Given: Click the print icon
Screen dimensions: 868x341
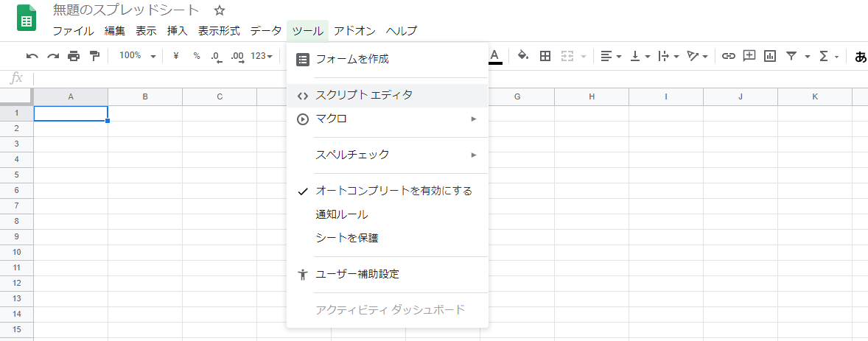Looking at the screenshot, I should point(74,56).
